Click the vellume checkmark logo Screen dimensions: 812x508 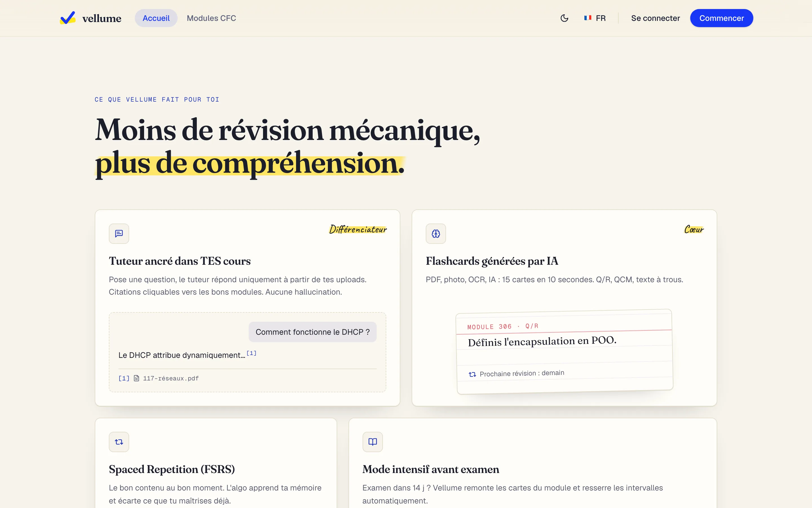[x=67, y=18]
